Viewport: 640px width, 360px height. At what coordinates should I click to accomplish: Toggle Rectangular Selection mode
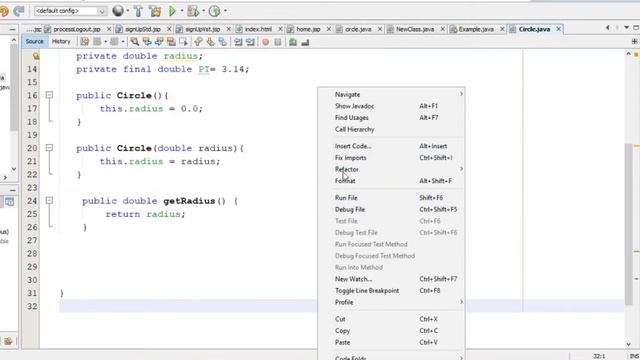point(184,42)
